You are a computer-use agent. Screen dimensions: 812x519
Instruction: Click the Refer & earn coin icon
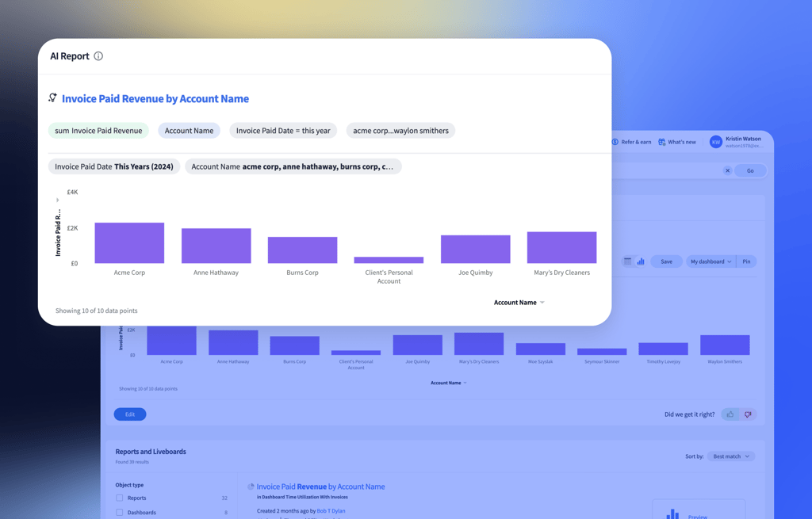(x=615, y=142)
